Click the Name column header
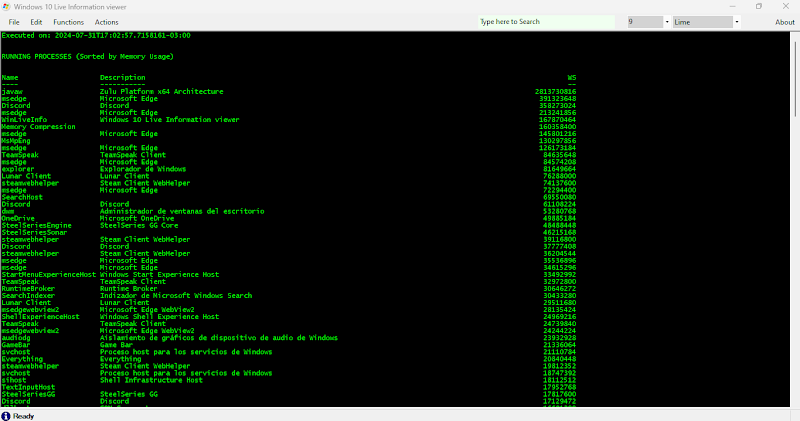Image resolution: width=800 pixels, height=421 pixels. [x=10, y=78]
